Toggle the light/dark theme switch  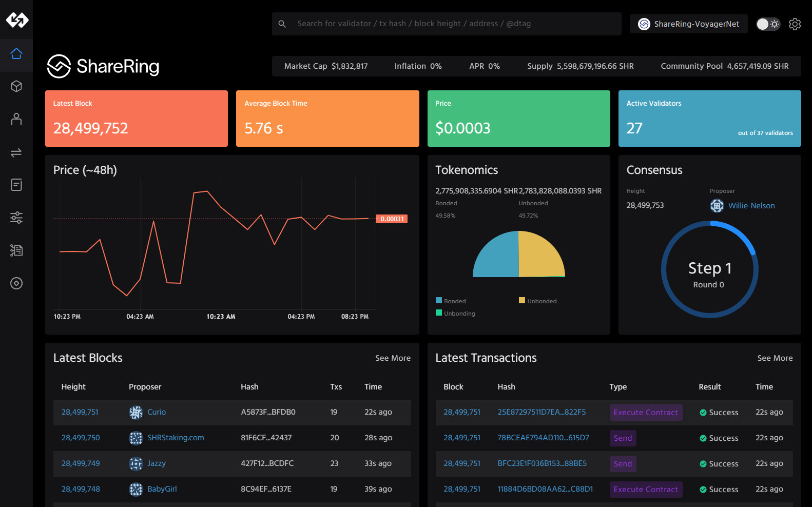pos(768,24)
